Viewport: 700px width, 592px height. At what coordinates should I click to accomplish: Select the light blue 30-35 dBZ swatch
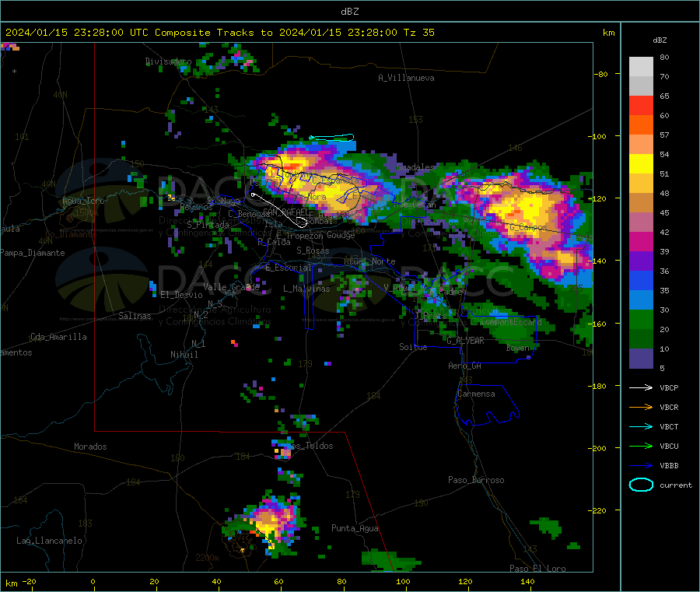641,300
